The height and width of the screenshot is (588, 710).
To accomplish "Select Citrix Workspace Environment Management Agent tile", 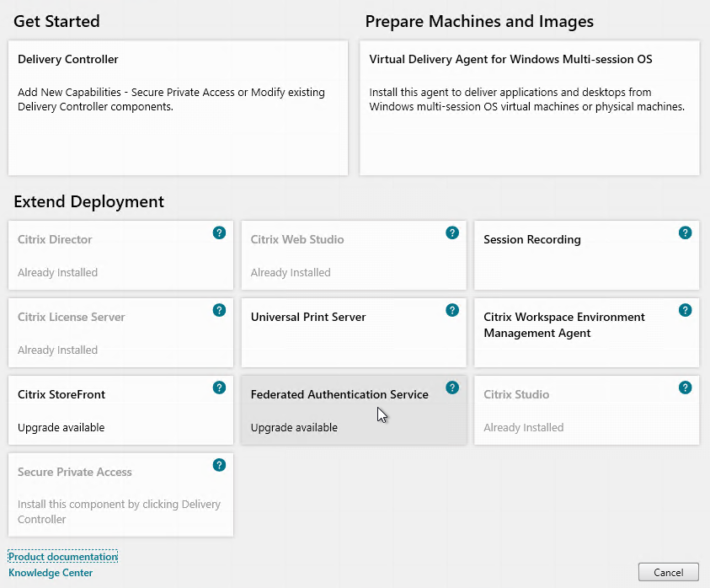I will 586,333.
